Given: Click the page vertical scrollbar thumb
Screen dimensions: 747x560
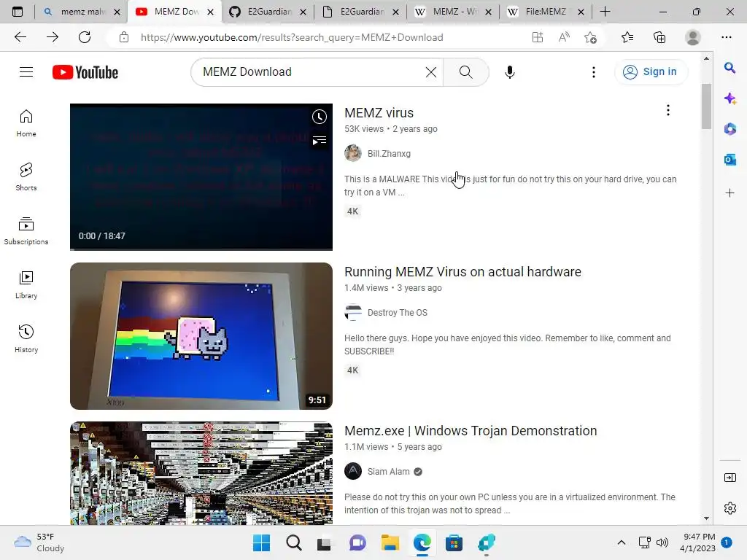Looking at the screenshot, I should [x=706, y=106].
